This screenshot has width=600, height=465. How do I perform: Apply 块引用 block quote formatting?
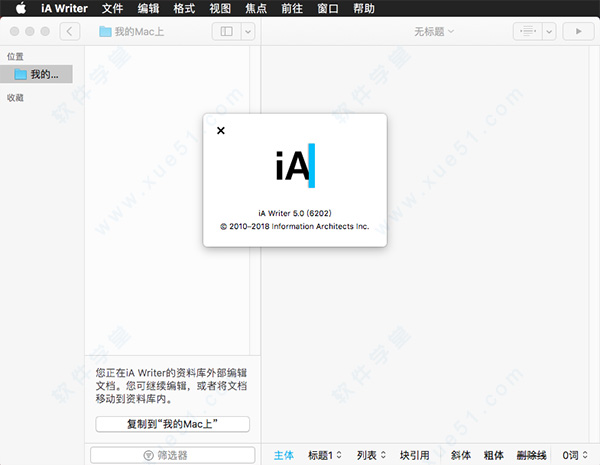click(414, 455)
